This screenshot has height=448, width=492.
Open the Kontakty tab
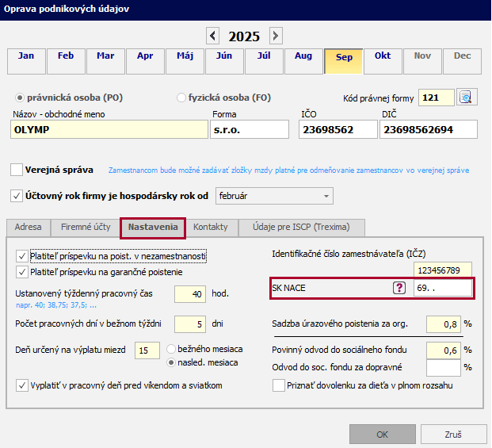211,227
